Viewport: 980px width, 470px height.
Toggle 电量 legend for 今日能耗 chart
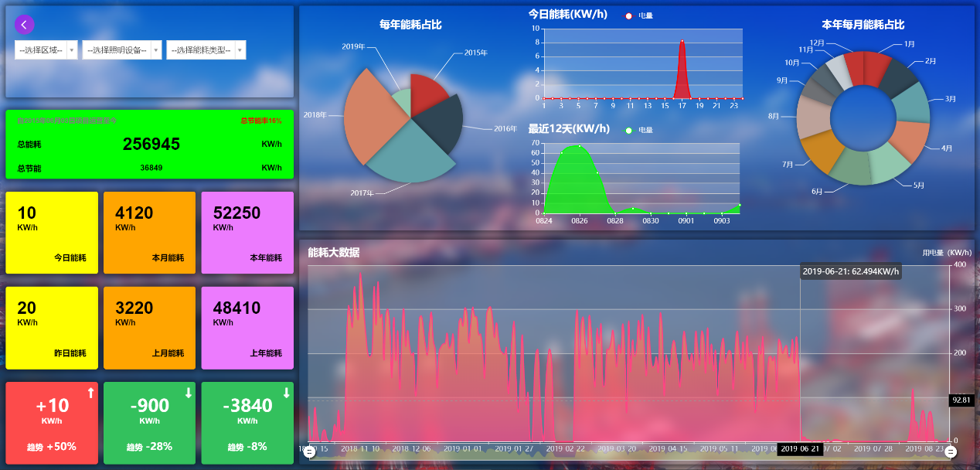637,15
